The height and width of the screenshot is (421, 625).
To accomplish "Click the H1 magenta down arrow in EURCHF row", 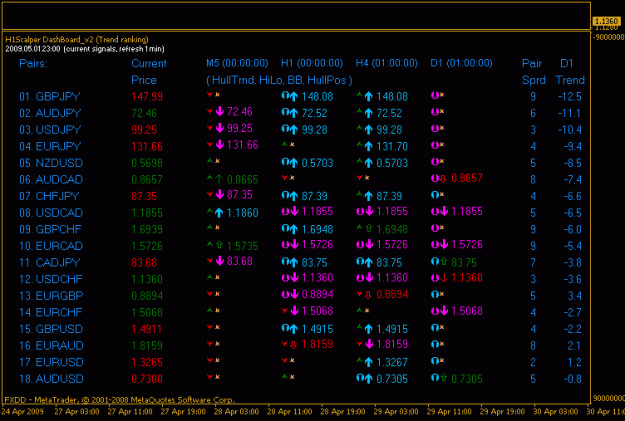I will pos(295,311).
